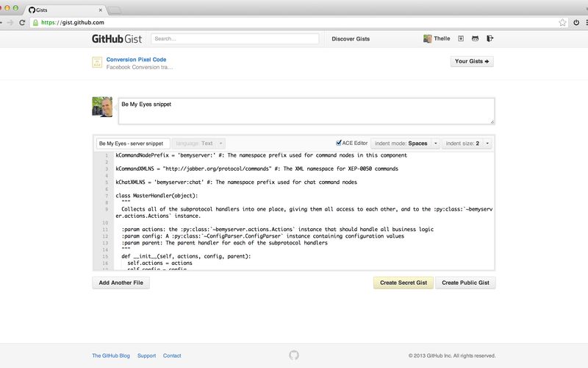The height and width of the screenshot is (368, 588).
Task: Click the Create Public Gist button
Action: click(465, 283)
